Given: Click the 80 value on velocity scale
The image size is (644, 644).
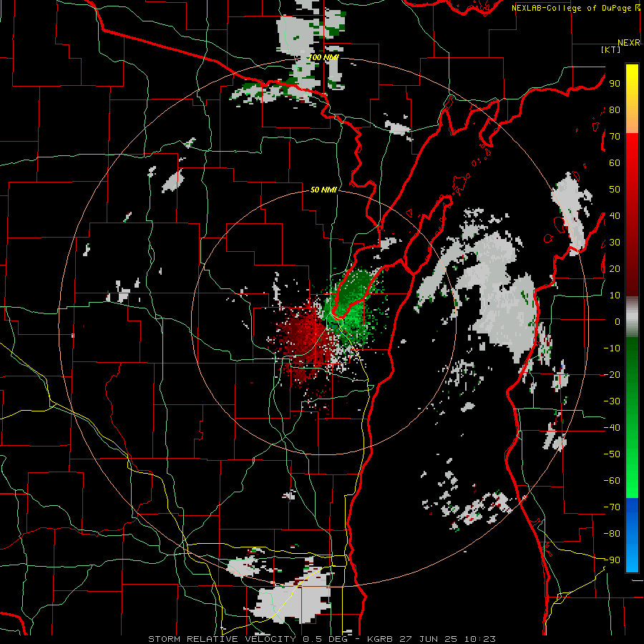Looking at the screenshot, I should click(615, 110).
